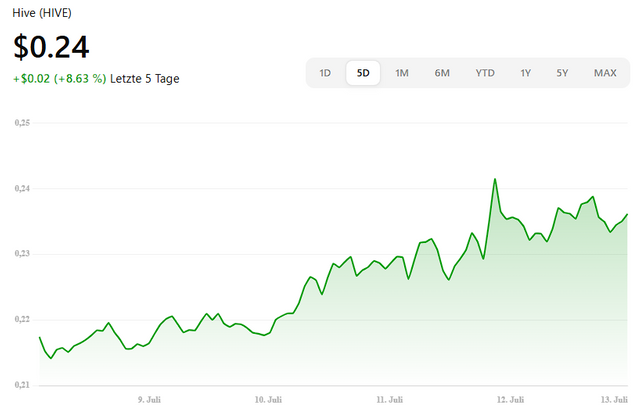Image resolution: width=640 pixels, height=405 pixels.
Task: View year-to-date with YTD
Action: click(x=485, y=73)
